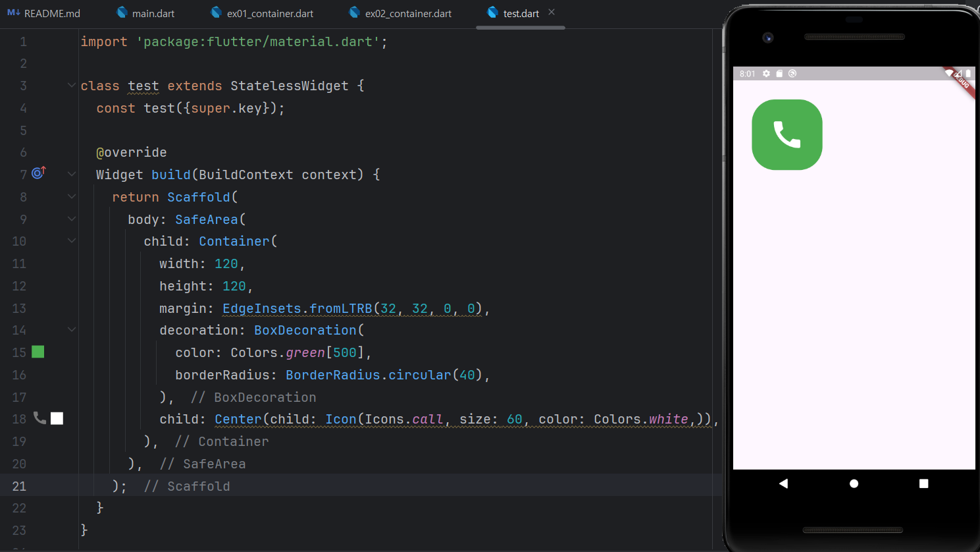The image size is (980, 552).
Task: Collapse the build method fold on line 7
Action: pos(72,174)
